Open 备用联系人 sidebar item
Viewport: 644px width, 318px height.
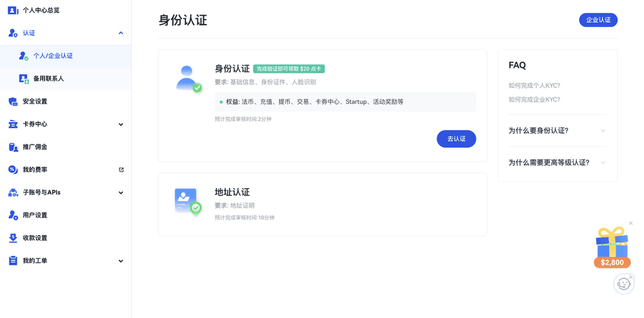click(48, 79)
